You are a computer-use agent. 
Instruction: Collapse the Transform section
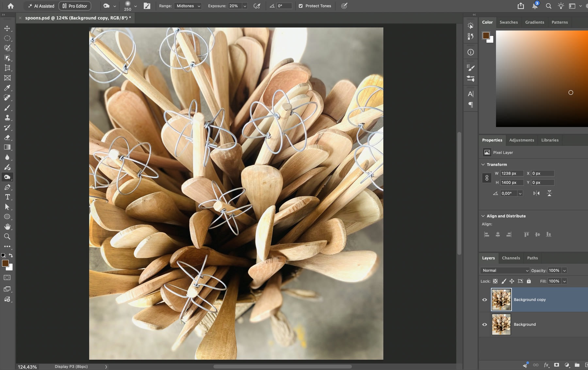(483, 164)
